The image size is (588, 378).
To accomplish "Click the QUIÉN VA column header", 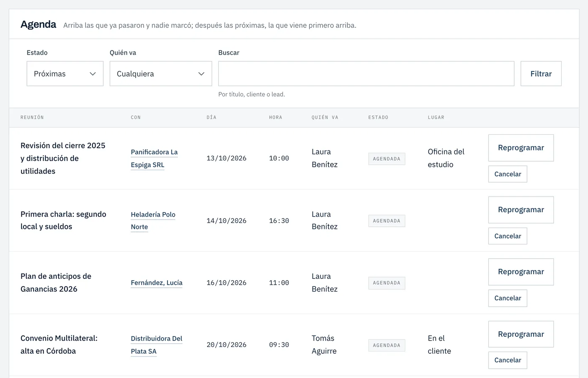I will click(x=325, y=118).
